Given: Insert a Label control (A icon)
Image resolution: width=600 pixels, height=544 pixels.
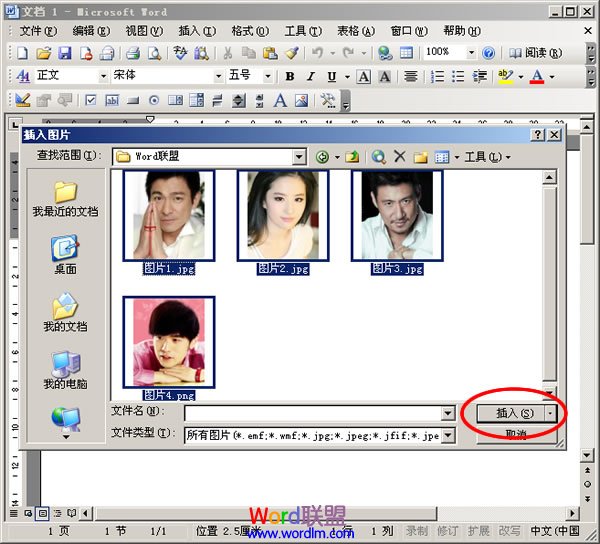Looking at the screenshot, I should (x=280, y=101).
